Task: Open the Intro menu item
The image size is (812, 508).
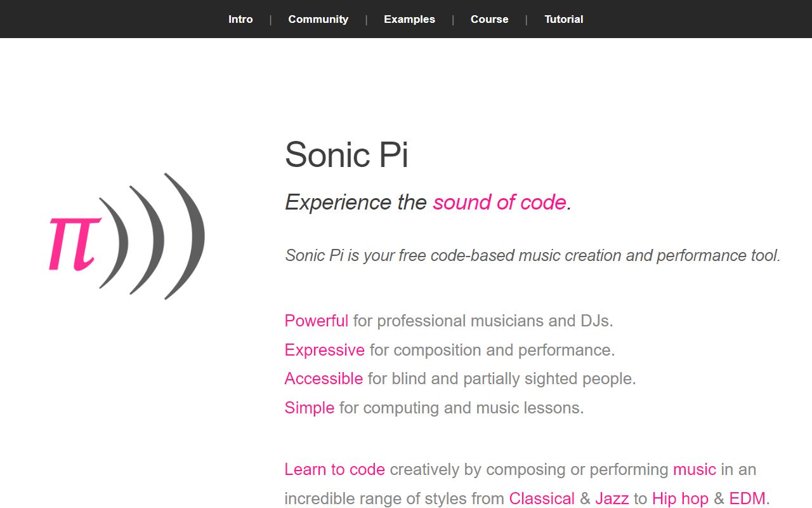Action: [240, 19]
